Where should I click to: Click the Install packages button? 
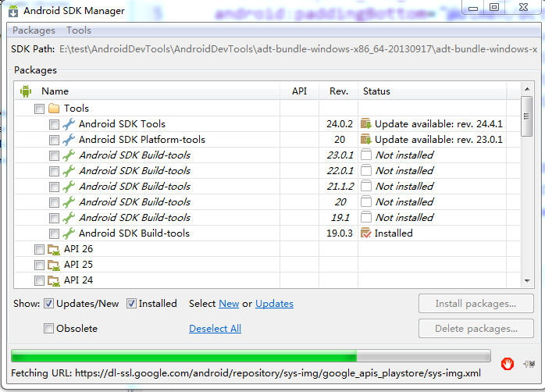(x=476, y=304)
